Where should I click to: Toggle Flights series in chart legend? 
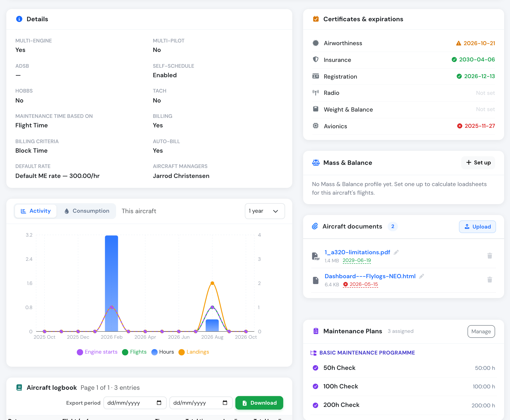tap(134, 352)
